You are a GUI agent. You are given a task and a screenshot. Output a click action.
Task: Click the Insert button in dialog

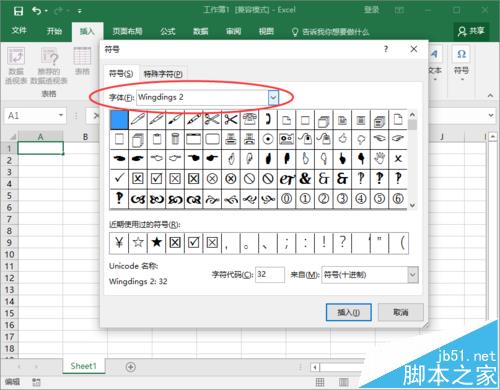click(349, 312)
